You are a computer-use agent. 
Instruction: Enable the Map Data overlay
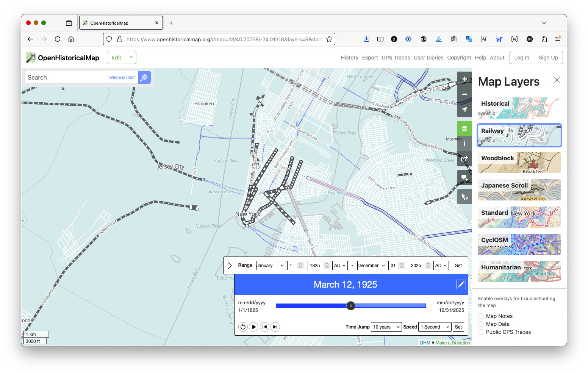point(481,324)
